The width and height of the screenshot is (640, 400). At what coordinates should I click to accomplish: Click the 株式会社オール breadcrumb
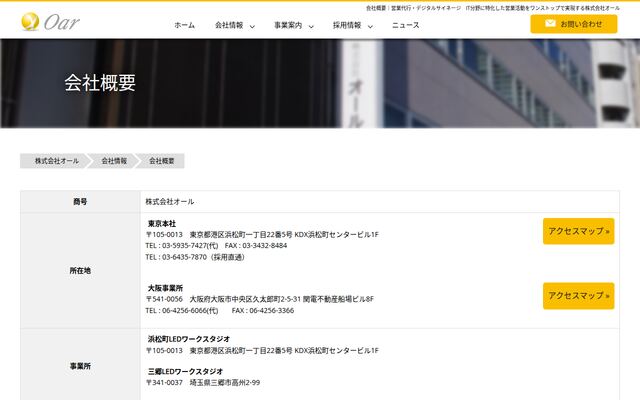[56, 161]
